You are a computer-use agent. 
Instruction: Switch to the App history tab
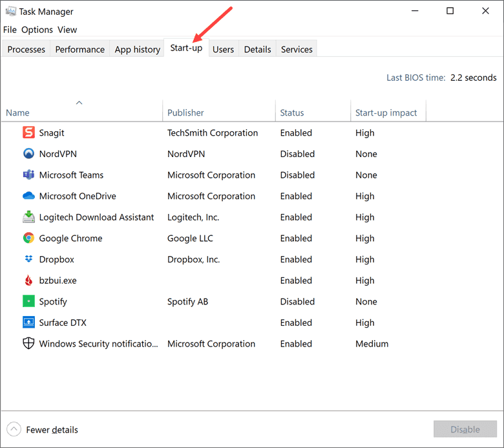pyautogui.click(x=137, y=49)
